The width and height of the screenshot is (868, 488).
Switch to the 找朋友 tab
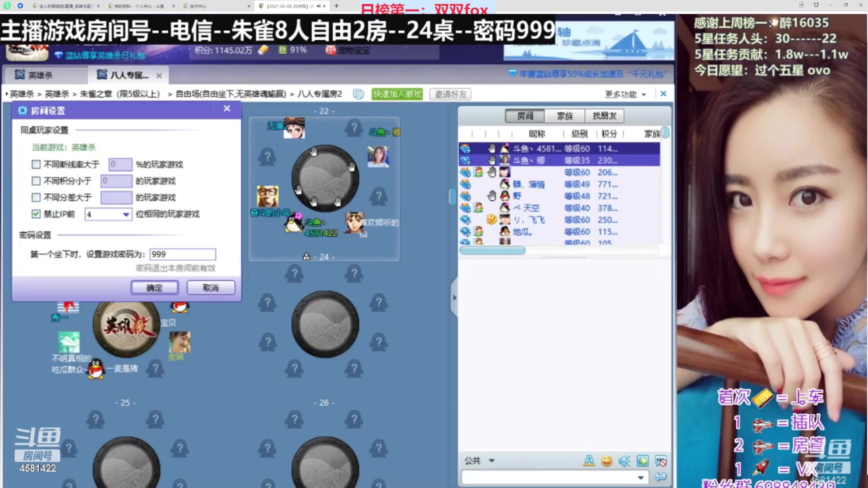(604, 116)
